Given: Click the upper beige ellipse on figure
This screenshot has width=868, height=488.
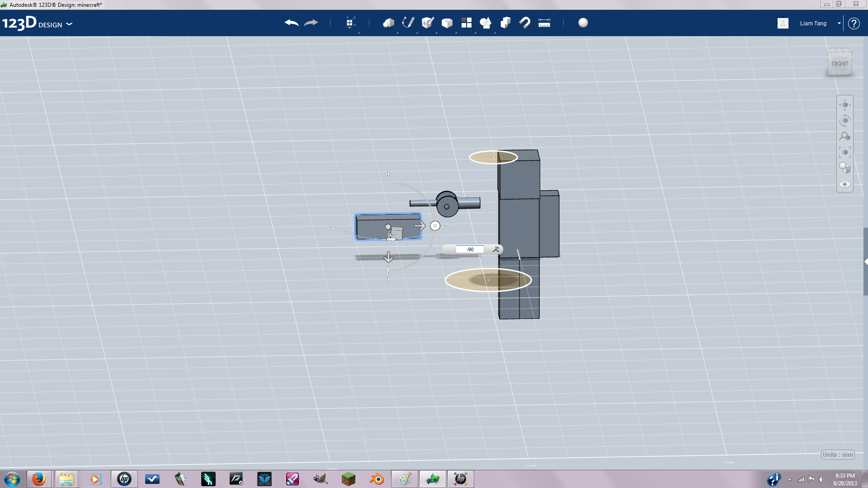Looking at the screenshot, I should point(493,157).
